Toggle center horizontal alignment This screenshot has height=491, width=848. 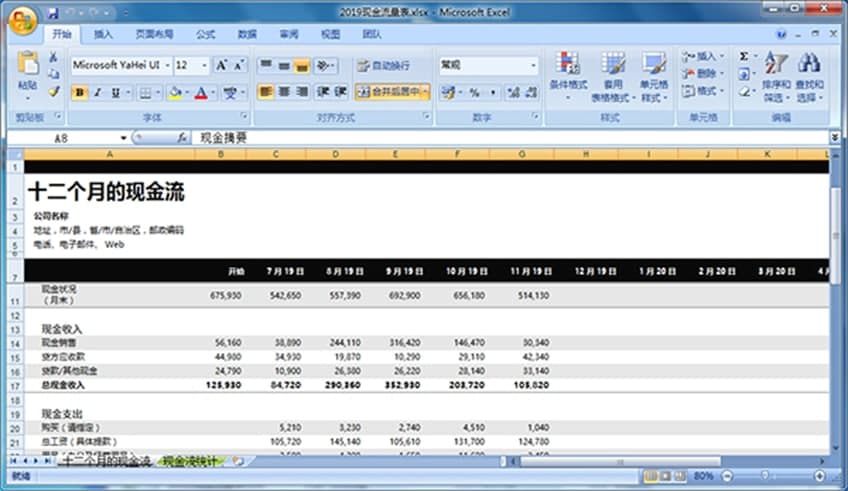[284, 92]
